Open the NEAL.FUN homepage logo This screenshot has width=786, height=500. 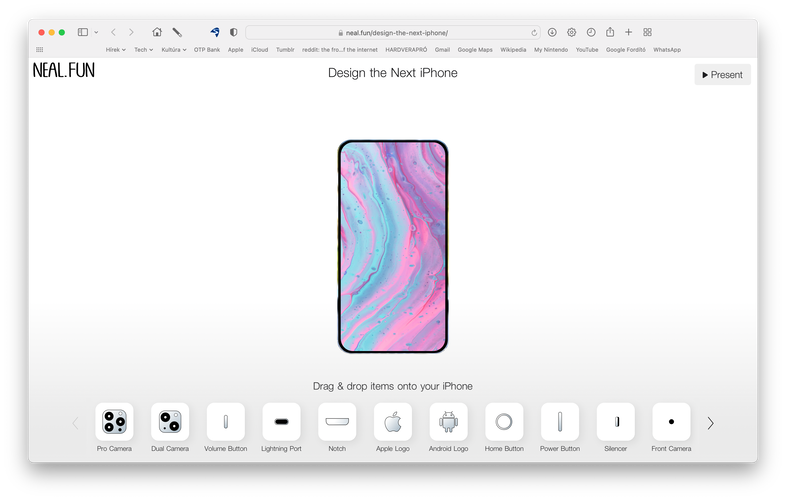64,70
